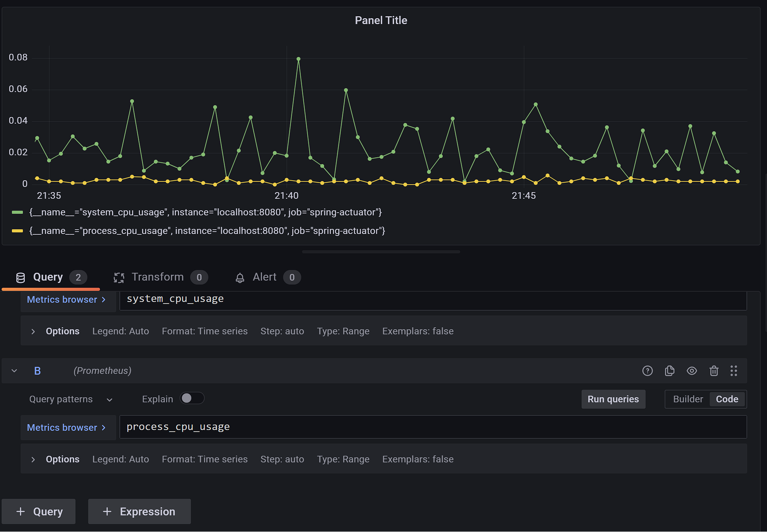Click the Transform tab icon
The image size is (767, 532).
tap(119, 277)
